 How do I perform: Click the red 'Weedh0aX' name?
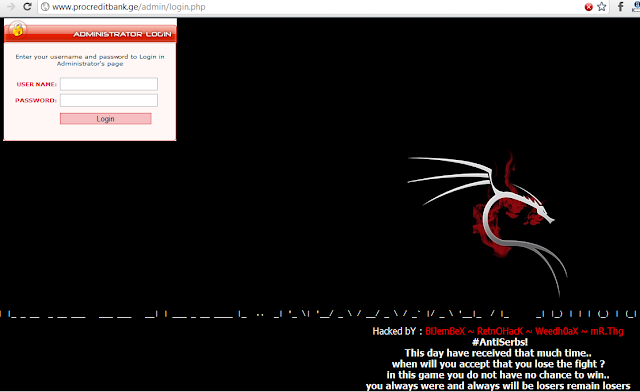557,331
